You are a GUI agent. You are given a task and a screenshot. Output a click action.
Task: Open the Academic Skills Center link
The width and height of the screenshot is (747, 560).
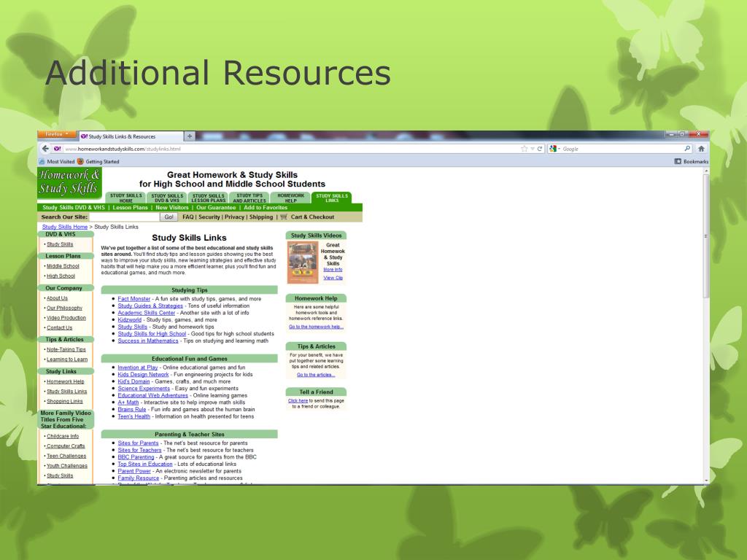(x=146, y=313)
